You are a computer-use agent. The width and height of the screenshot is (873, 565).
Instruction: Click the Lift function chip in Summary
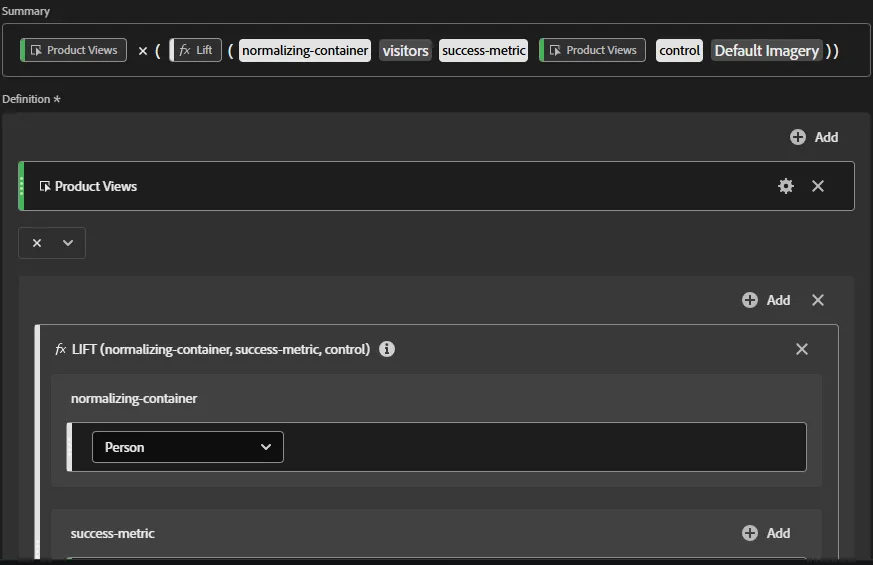[195, 50]
